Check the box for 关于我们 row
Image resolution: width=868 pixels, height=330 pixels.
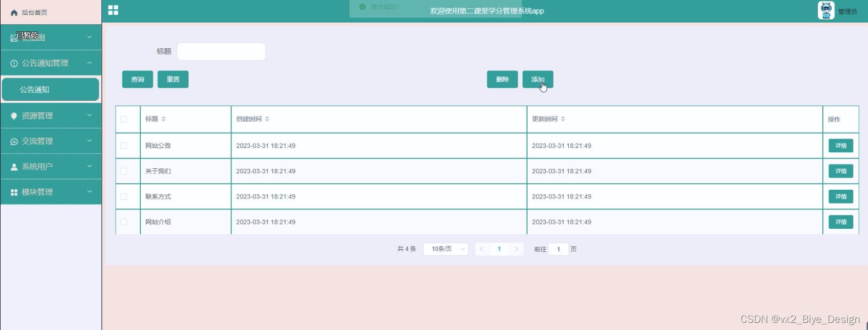click(124, 171)
